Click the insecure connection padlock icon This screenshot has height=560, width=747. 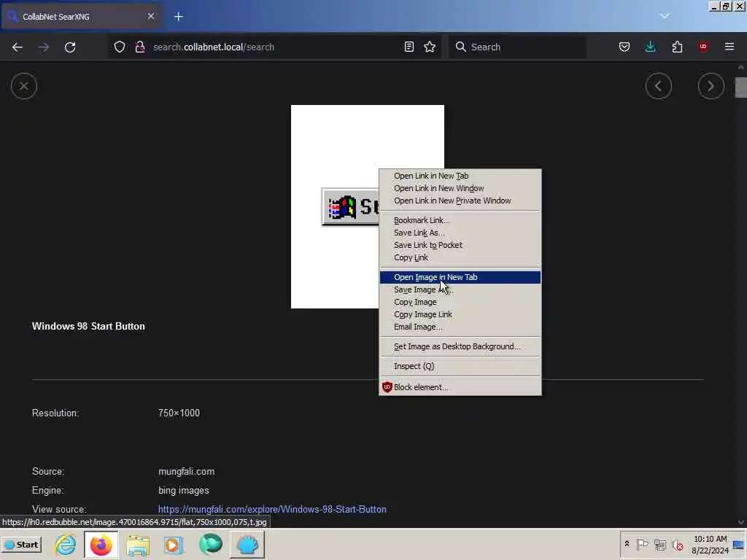pos(139,47)
